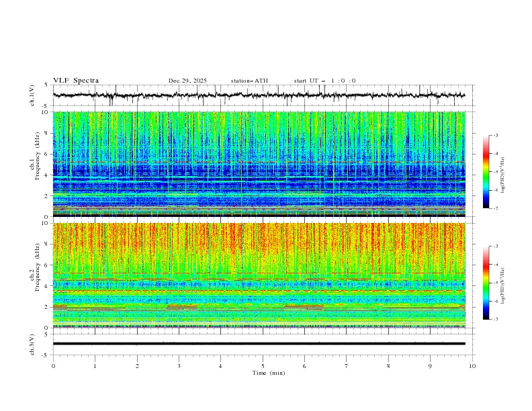Click time axis tick label "0" at the start
The height and width of the screenshot is (411, 532).
coord(53,366)
